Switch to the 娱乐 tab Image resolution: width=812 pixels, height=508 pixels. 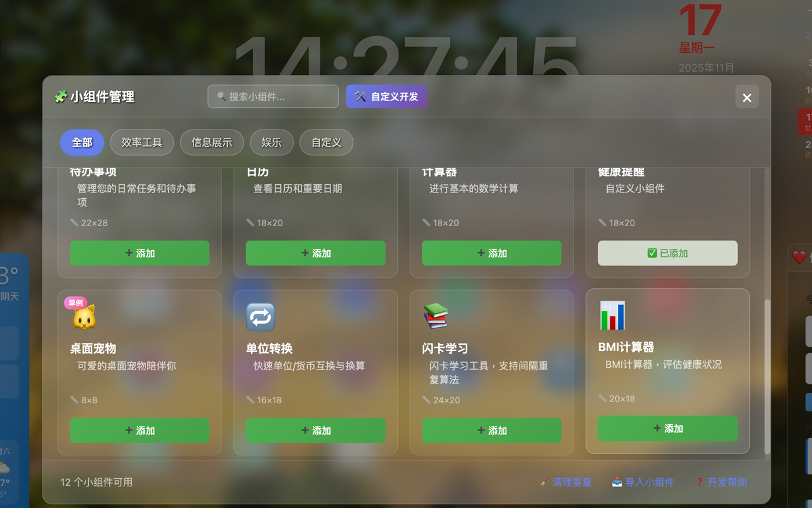[x=272, y=142]
